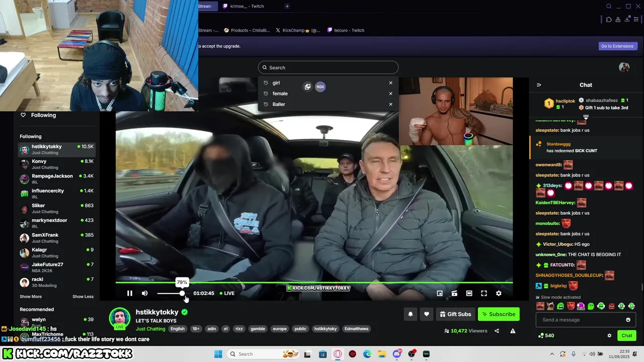Remove 'girl' from recent searches
Screen dimensions: 644x362
click(390, 83)
